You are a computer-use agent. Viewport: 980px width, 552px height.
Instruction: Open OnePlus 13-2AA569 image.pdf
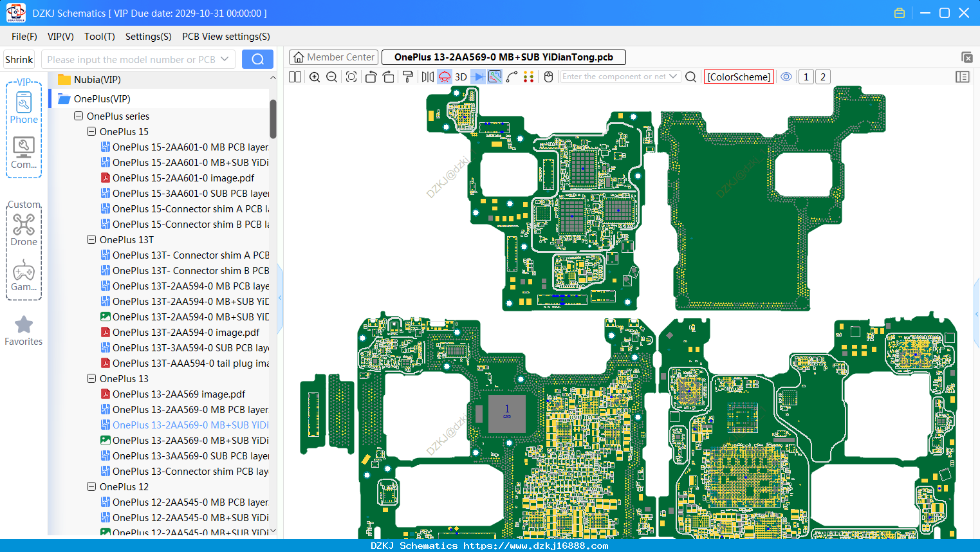[178, 394]
